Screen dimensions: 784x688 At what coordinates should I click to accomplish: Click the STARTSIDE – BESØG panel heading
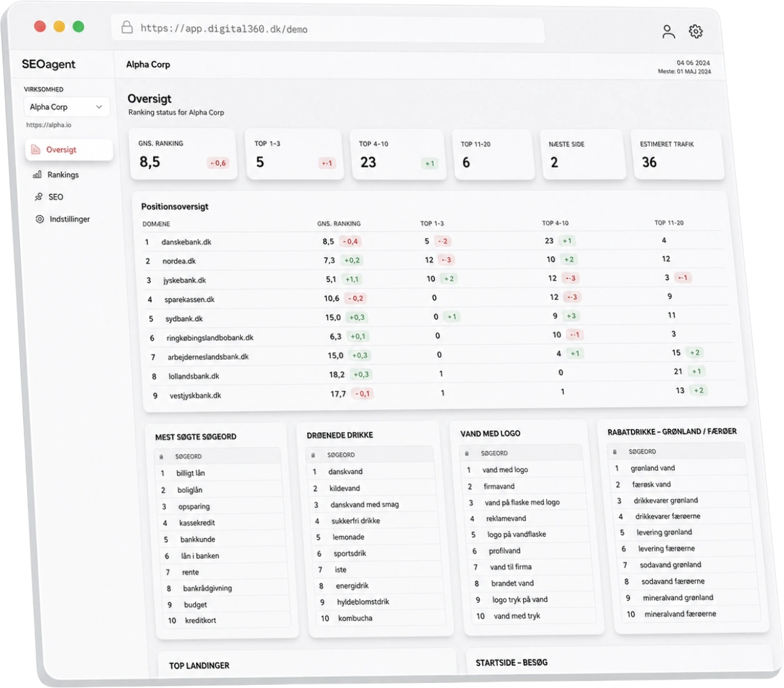[x=511, y=662]
